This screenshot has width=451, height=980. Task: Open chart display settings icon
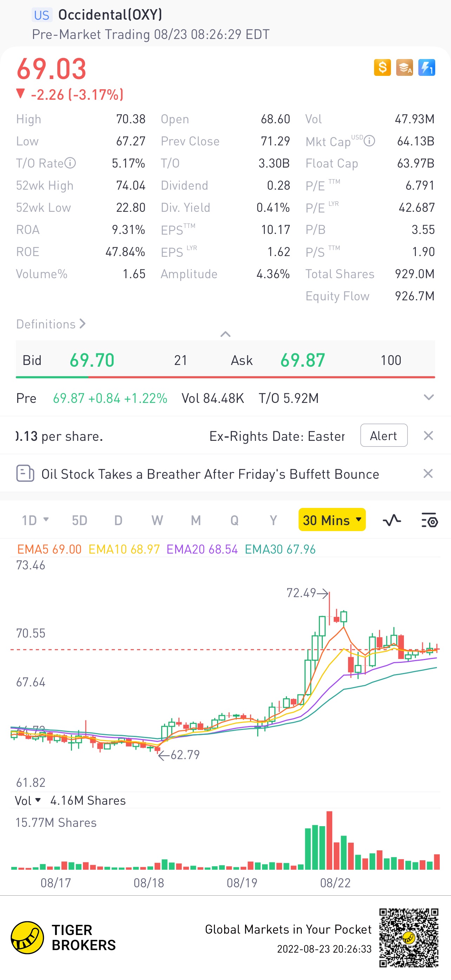[x=429, y=520]
